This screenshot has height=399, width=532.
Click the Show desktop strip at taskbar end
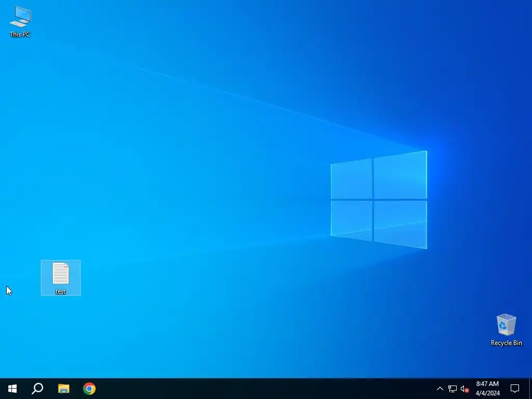point(530,389)
